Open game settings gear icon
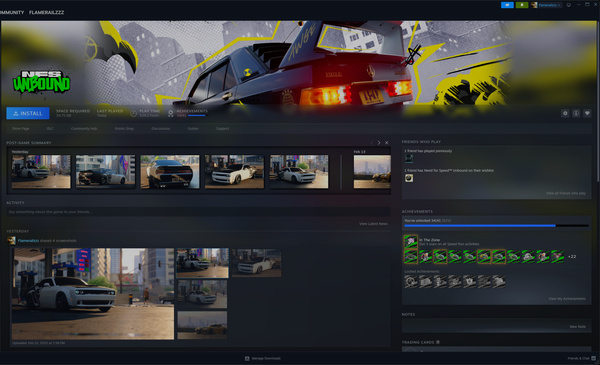This screenshot has width=600, height=365. pyautogui.click(x=565, y=113)
